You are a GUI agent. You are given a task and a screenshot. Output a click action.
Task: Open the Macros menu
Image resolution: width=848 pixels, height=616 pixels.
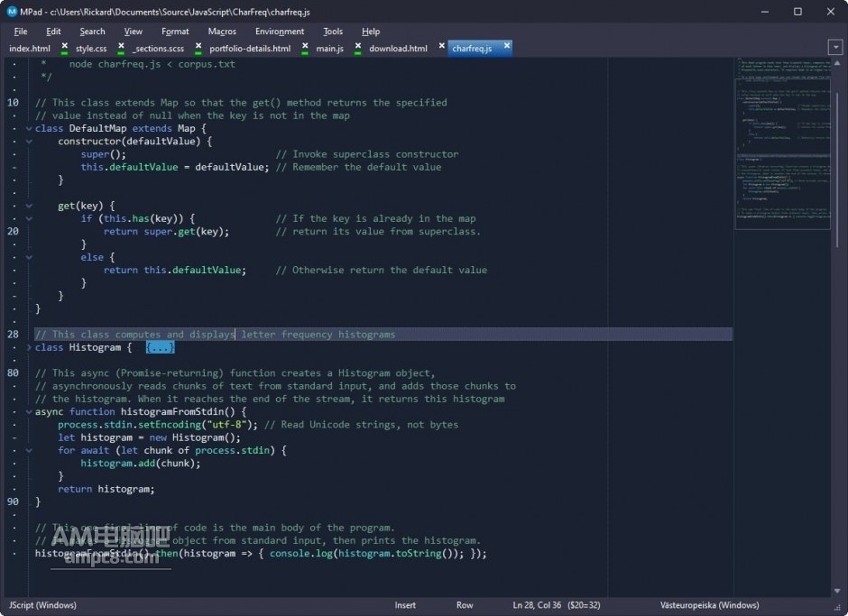tap(222, 32)
